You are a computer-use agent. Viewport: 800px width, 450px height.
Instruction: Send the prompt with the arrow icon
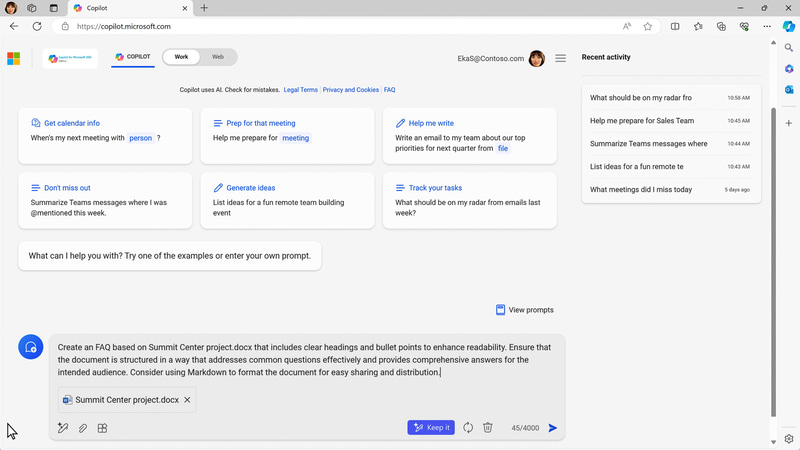tap(553, 428)
